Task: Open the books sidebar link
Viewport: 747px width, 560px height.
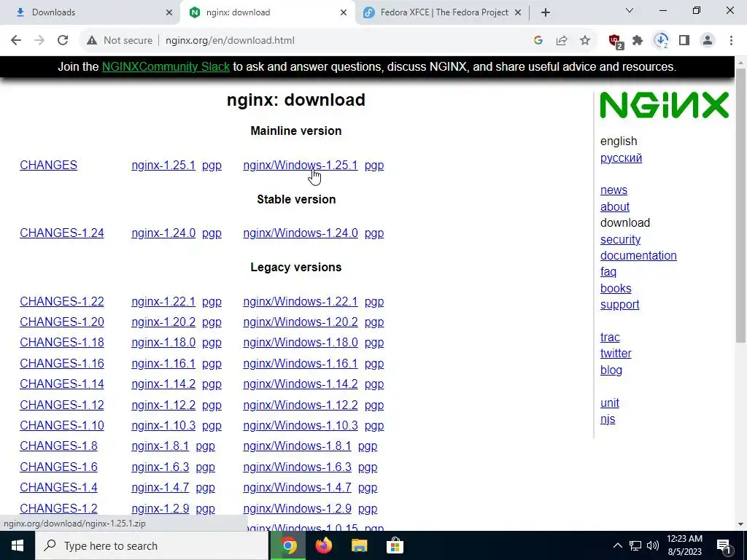Action: click(x=616, y=288)
